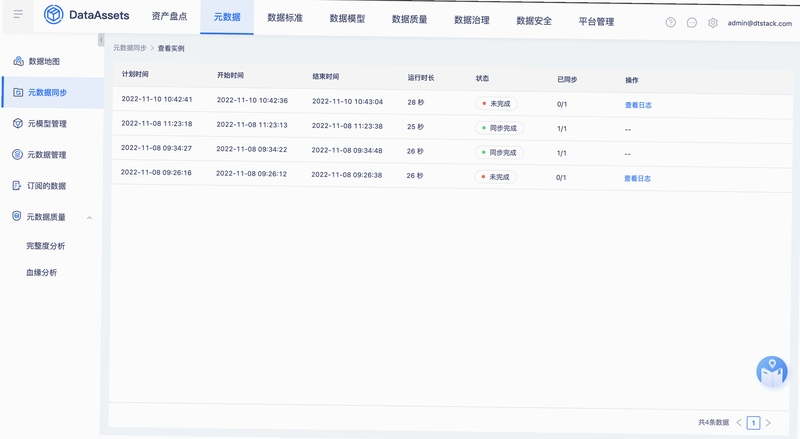Click the 开始时间 column header
This screenshot has height=439, width=800.
pos(230,76)
